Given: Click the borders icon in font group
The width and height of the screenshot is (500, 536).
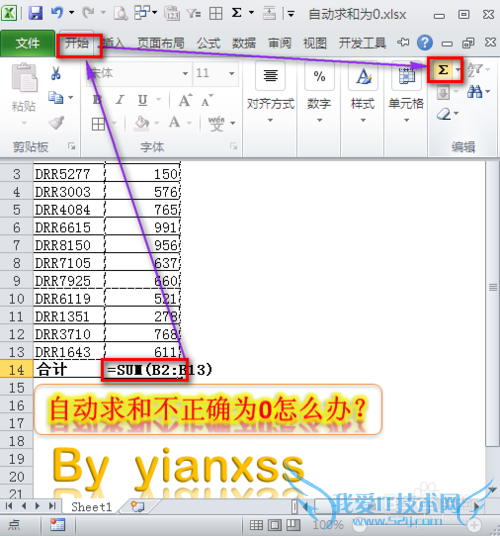Looking at the screenshot, I should click(98, 124).
